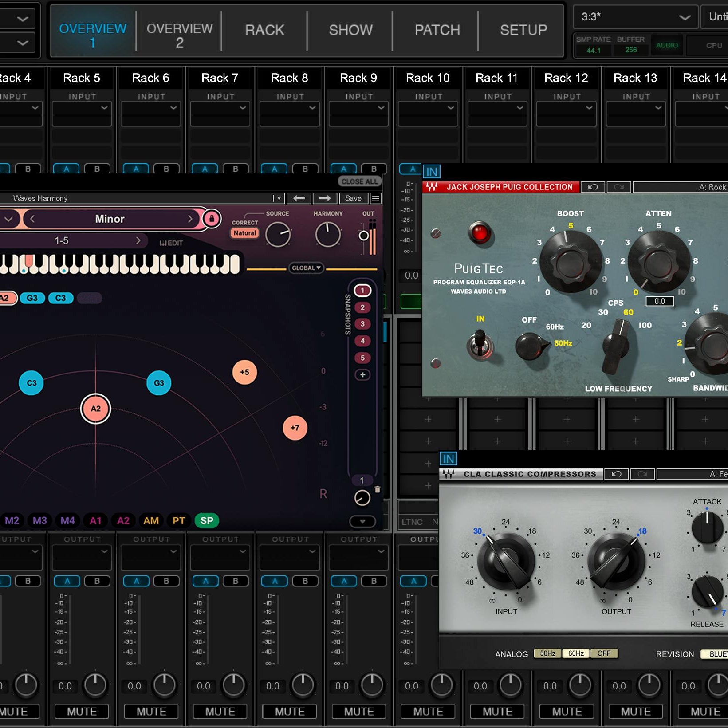Open the Rack 7 input selector
This screenshot has height=728, width=728.
tap(220, 108)
